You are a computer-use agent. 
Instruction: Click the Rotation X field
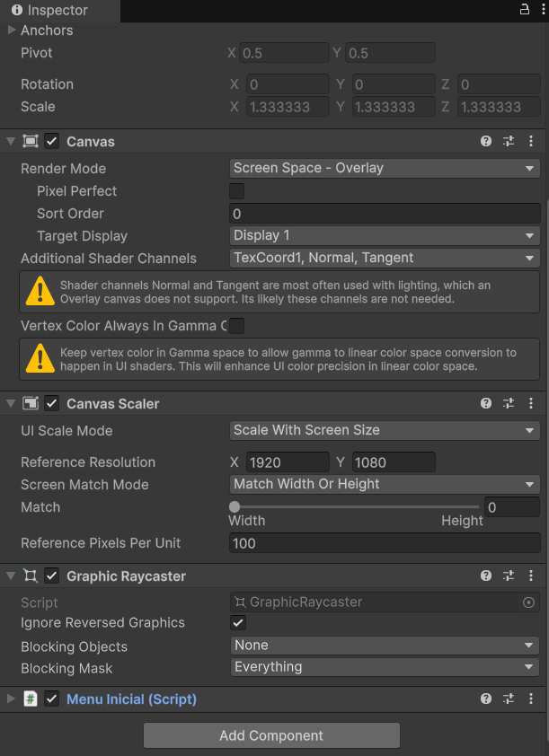(288, 84)
